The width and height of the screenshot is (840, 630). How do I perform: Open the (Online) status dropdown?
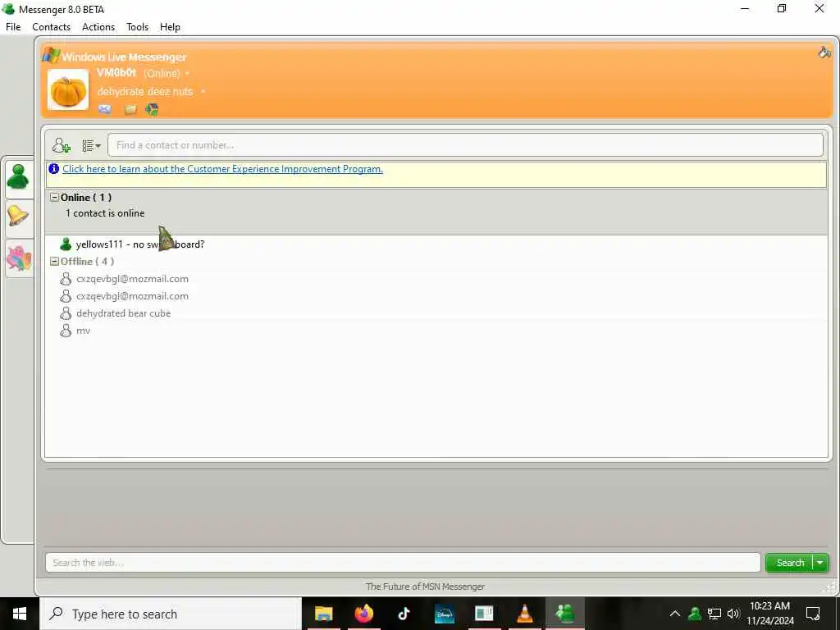(166, 73)
